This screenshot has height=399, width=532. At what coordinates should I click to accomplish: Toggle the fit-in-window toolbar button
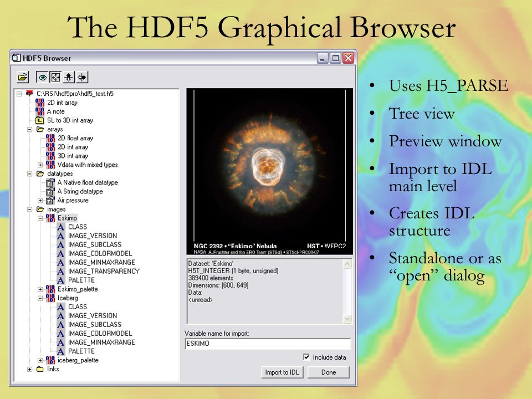(55, 78)
